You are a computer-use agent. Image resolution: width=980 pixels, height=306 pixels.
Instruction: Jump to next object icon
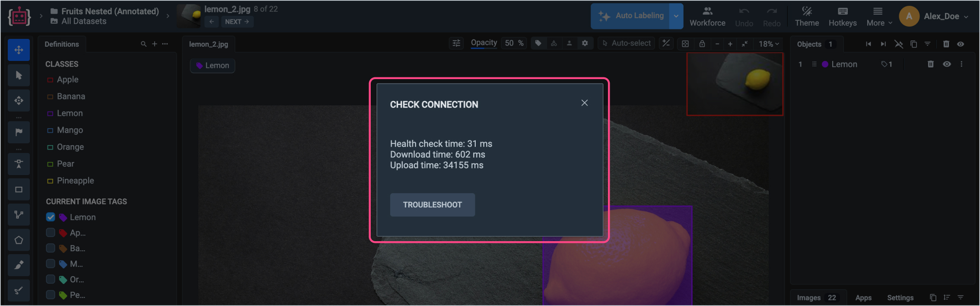tap(883, 44)
